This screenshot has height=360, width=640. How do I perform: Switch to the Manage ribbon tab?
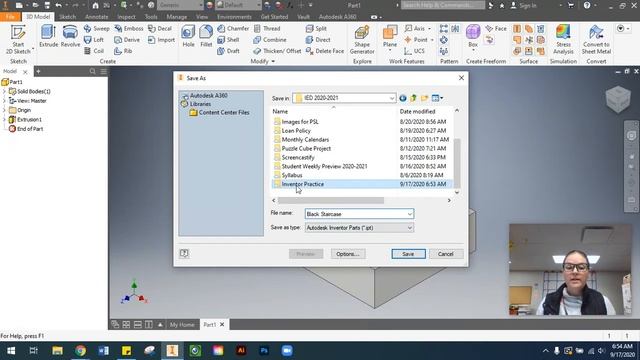click(x=177, y=17)
